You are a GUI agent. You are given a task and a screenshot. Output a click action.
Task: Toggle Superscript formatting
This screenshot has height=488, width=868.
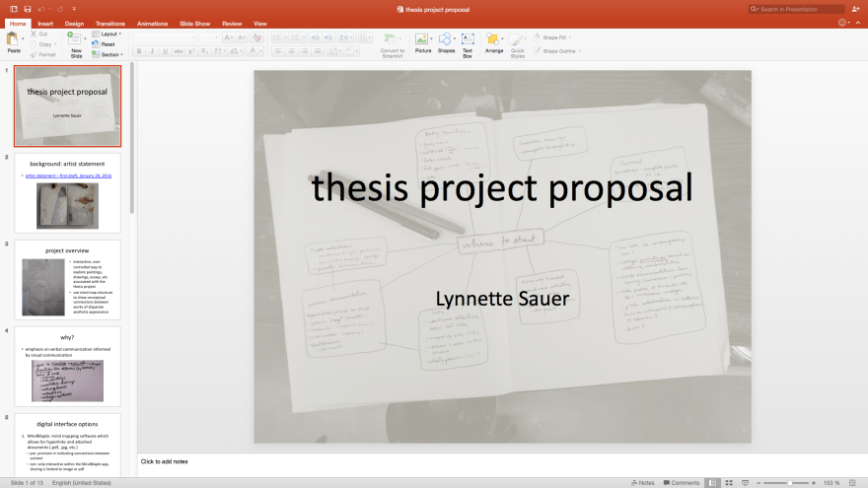tap(191, 51)
